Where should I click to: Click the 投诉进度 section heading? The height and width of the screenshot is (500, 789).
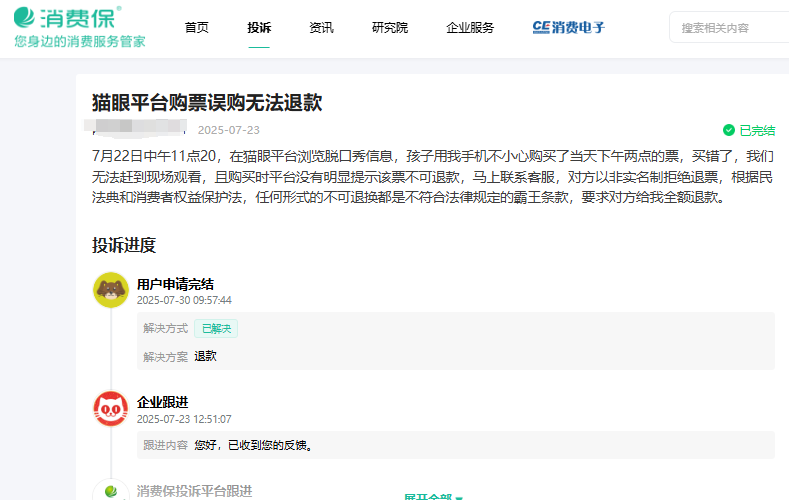124,245
